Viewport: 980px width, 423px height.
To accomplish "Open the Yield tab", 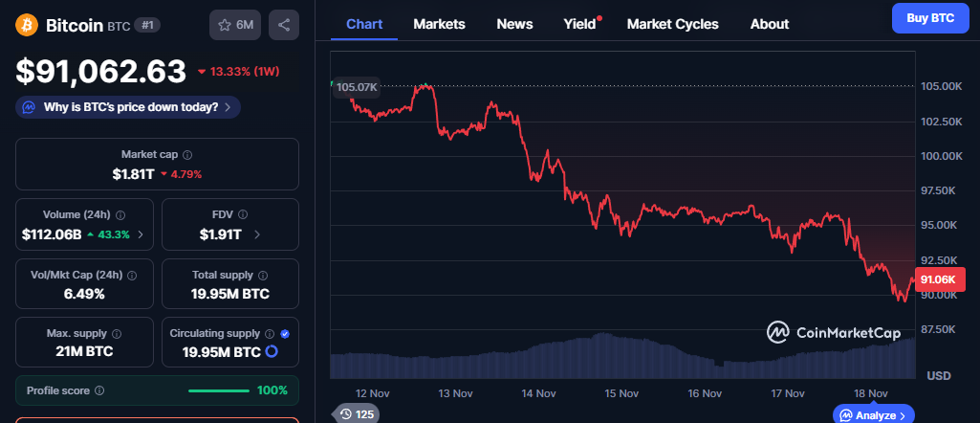I will [x=579, y=24].
